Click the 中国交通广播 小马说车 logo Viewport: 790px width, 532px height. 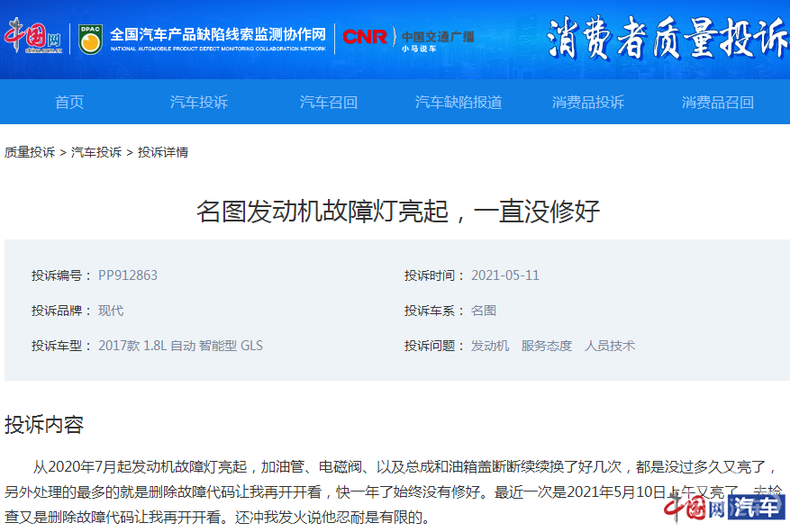pos(437,41)
